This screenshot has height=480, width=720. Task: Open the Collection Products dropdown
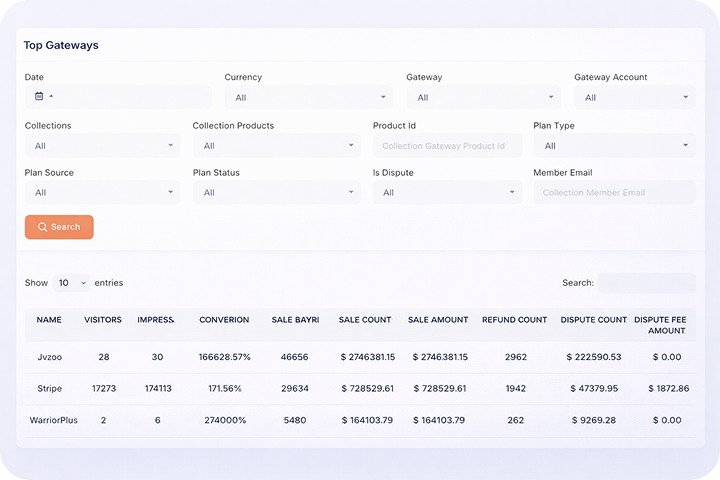pos(276,146)
